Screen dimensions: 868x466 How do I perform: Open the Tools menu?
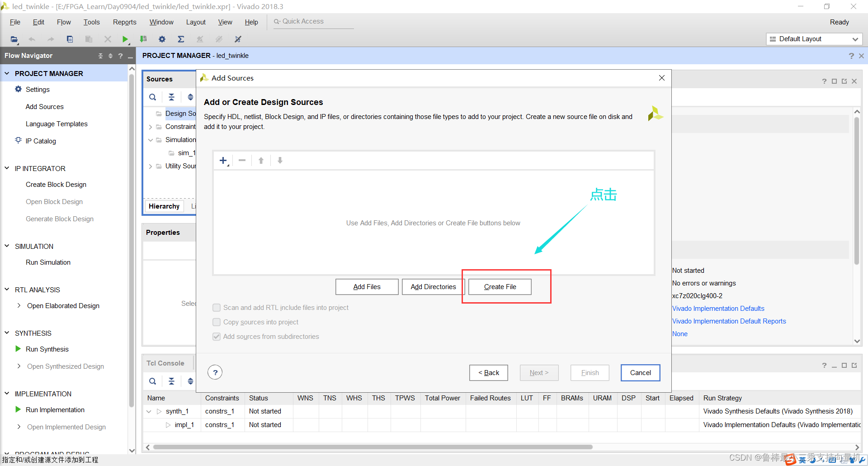click(x=91, y=22)
